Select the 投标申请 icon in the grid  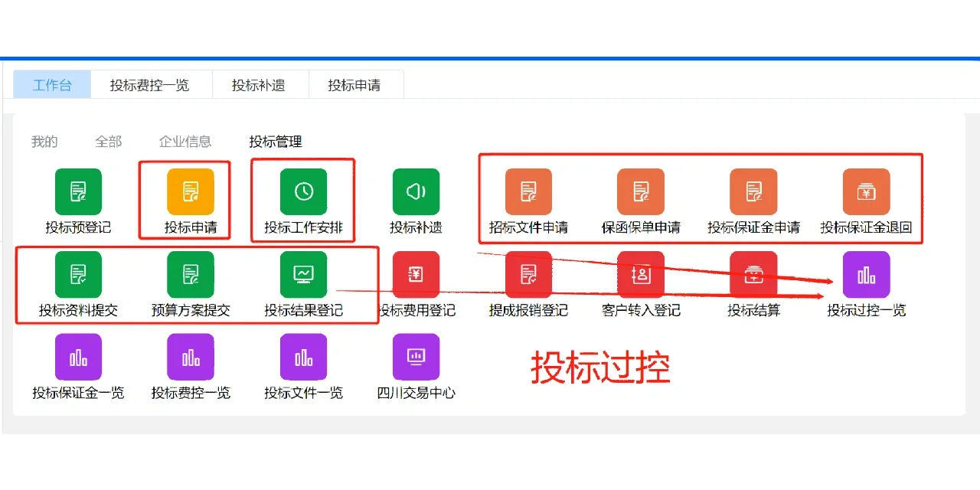tap(190, 191)
